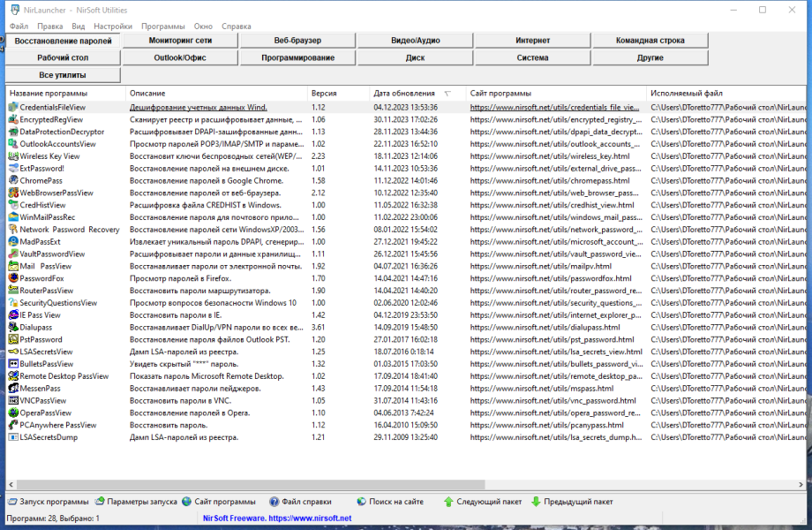Switch to Мониторинг сети category
Screen dimensions: 812x530
(180, 41)
